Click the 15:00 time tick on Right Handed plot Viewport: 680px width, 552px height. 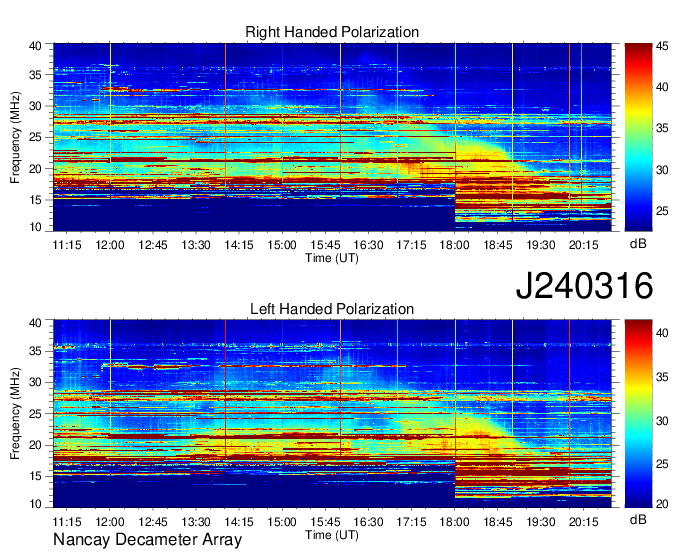coord(282,245)
